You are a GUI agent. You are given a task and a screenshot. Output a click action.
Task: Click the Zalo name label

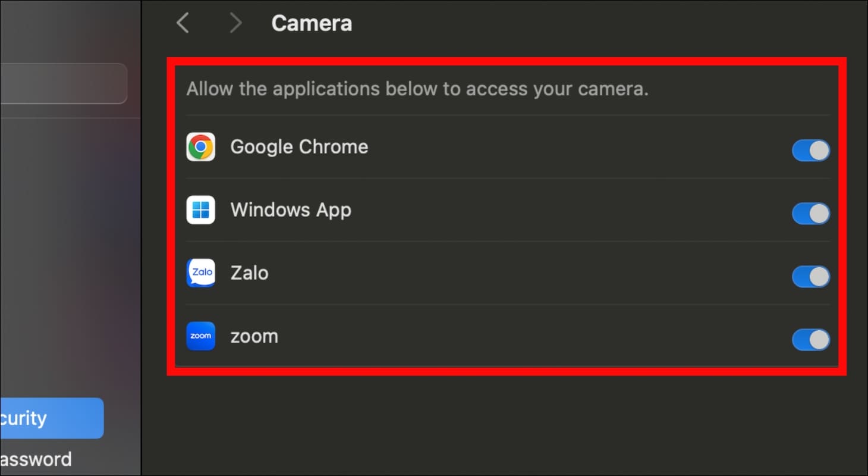point(249,273)
